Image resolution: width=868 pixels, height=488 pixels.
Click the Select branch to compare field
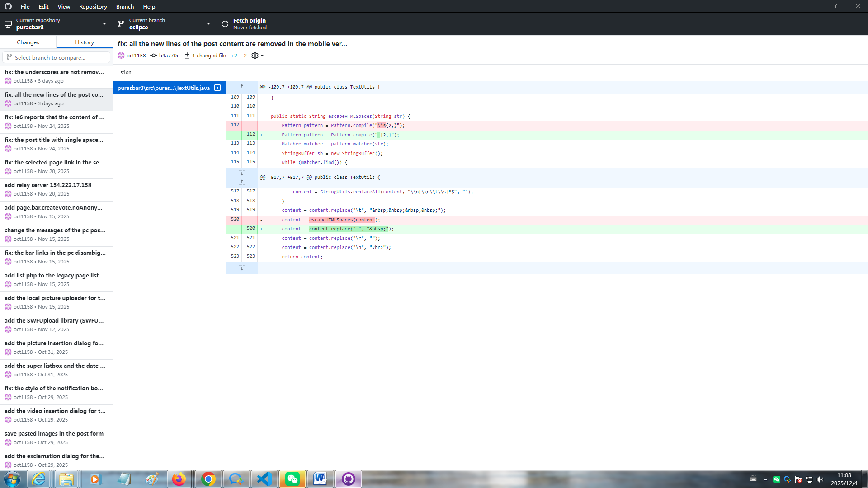coord(57,57)
